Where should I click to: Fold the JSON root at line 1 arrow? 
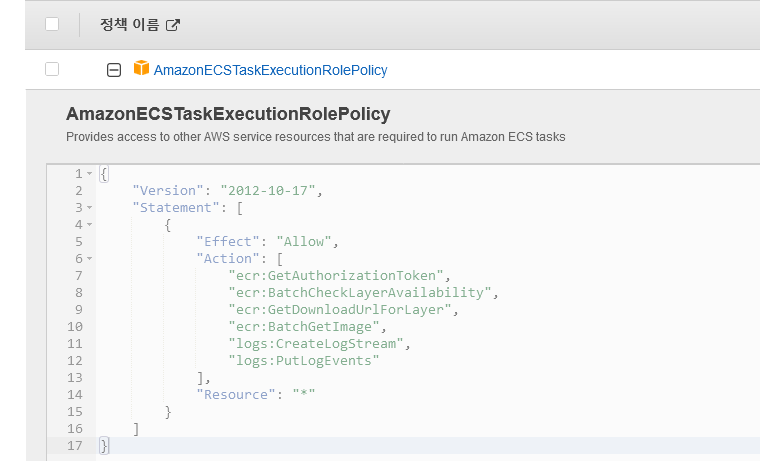pyautogui.click(x=90, y=174)
